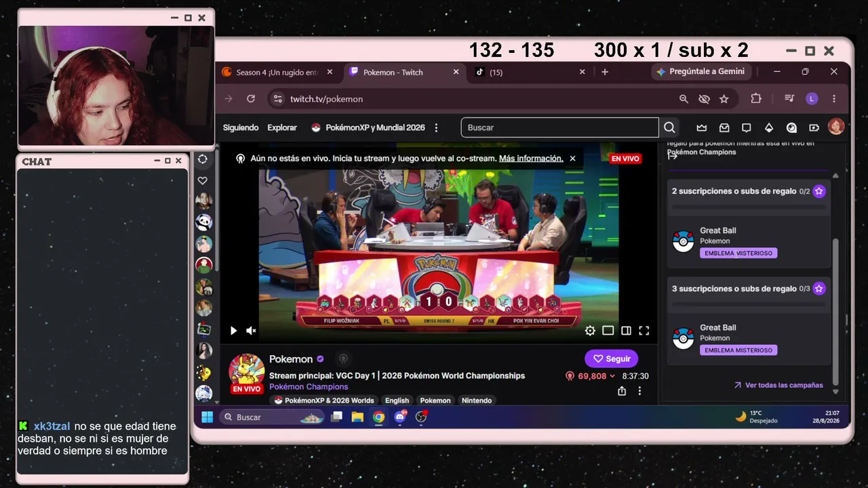Open 'Ver todas las campañas' link
The height and width of the screenshot is (488, 868).
[778, 385]
